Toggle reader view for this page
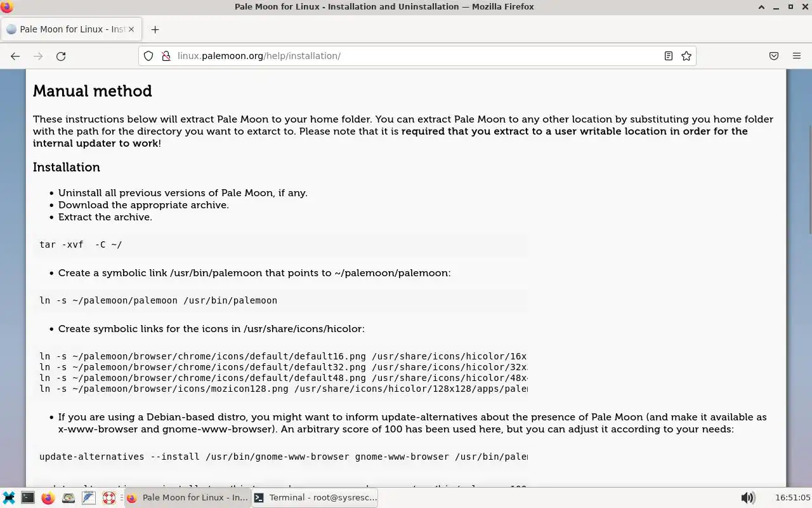 (x=669, y=56)
